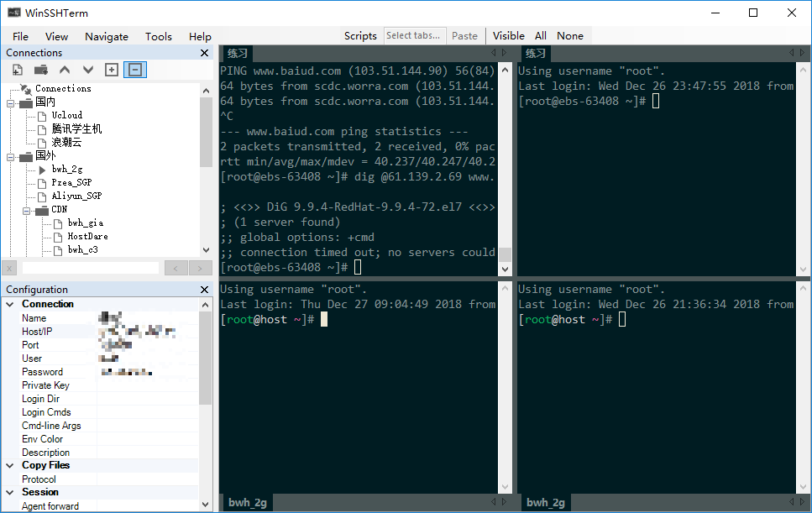Move selected connection up with arrow icon

coord(65,70)
